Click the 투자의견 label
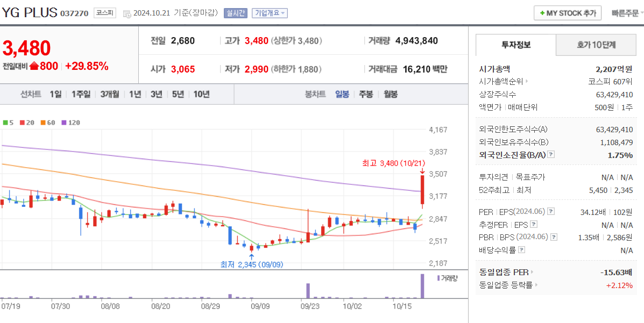This screenshot has height=323, width=644. pyautogui.click(x=494, y=177)
